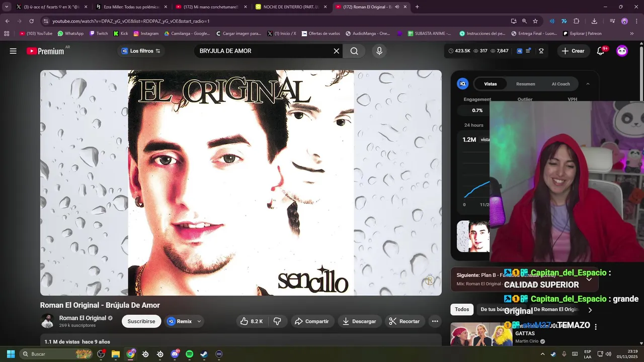The width and height of the screenshot is (644, 362).
Task: Reload the page with refresh icon
Action: pyautogui.click(x=31, y=21)
